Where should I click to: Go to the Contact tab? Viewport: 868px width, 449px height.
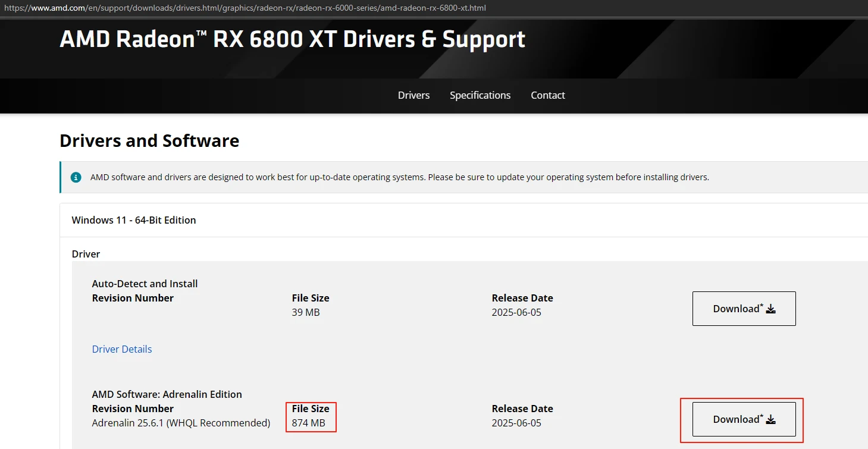tap(548, 95)
